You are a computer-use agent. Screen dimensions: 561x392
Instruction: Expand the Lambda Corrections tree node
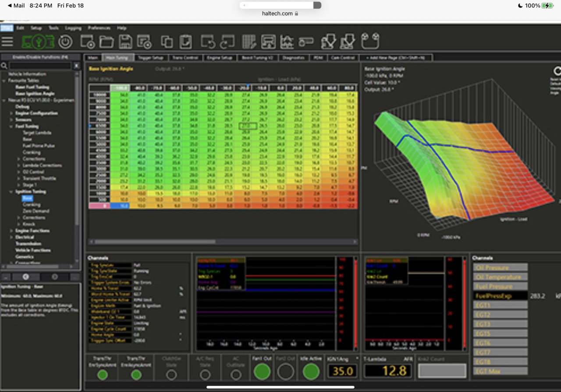[18, 165]
